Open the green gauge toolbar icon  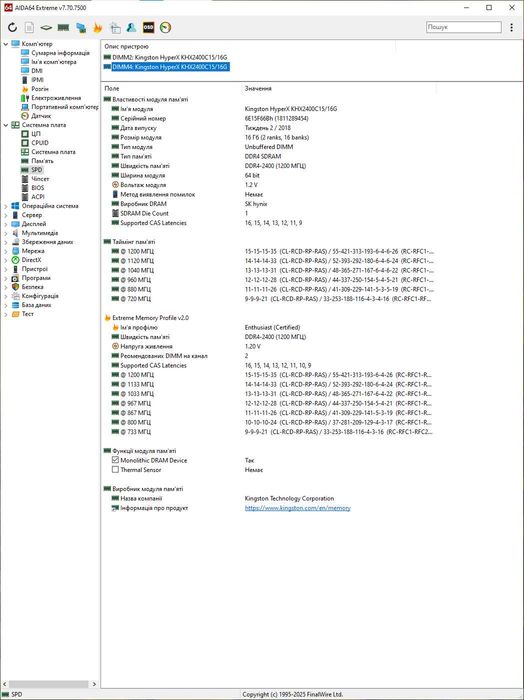click(x=165, y=28)
